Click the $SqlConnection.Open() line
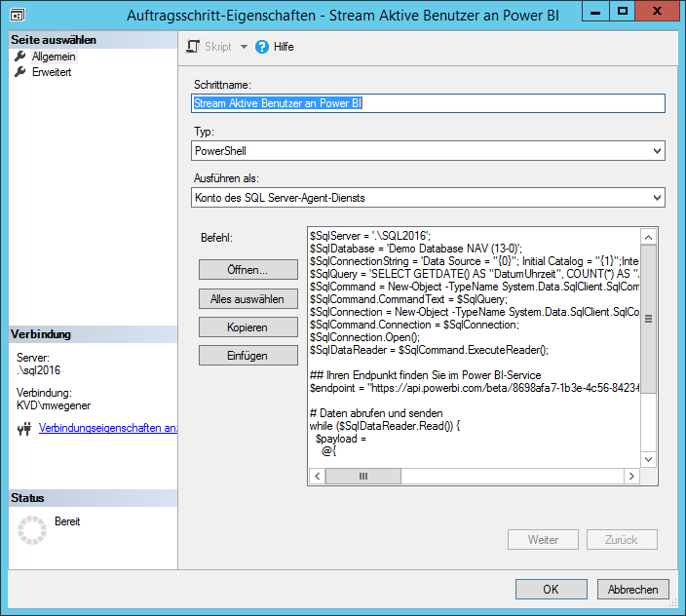 pos(364,337)
